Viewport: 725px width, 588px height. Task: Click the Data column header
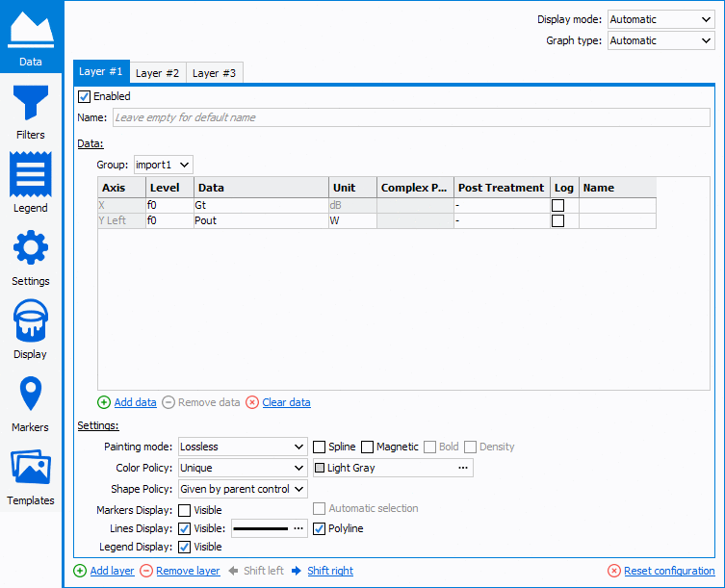(261, 188)
